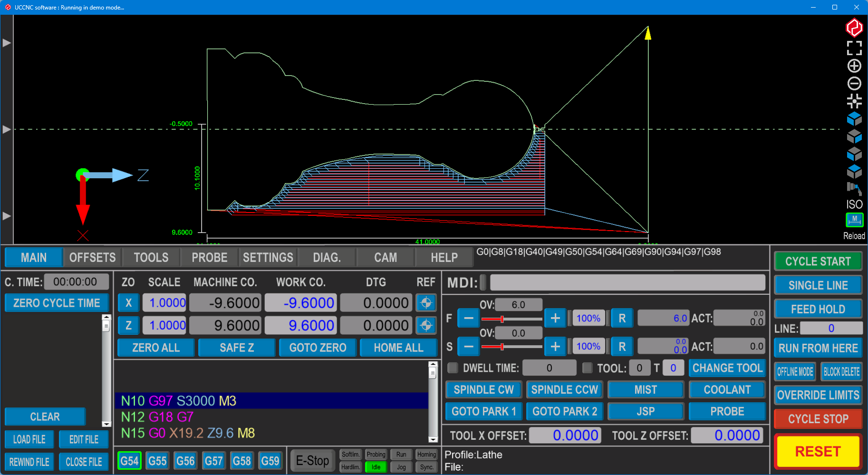This screenshot has height=475, width=868.
Task: Open the OFFSETS tab
Action: click(92, 258)
